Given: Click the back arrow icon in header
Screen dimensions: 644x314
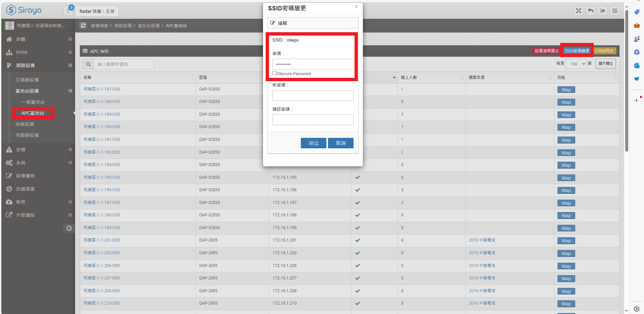Looking at the screenshot, I should pos(591,11).
